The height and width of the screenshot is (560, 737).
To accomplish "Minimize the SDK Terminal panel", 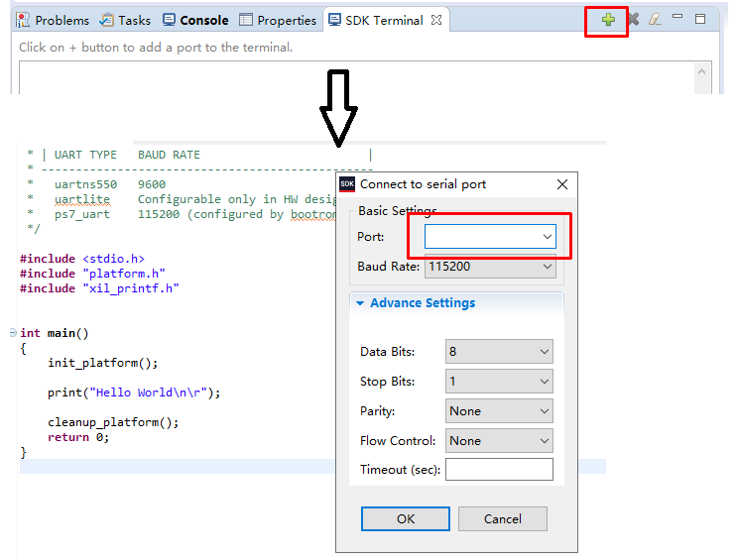I will [677, 17].
